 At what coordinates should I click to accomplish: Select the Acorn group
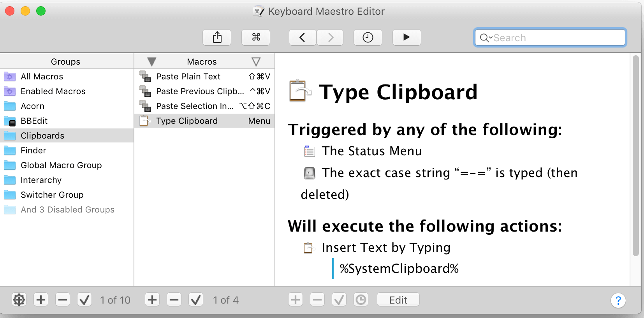point(67,106)
